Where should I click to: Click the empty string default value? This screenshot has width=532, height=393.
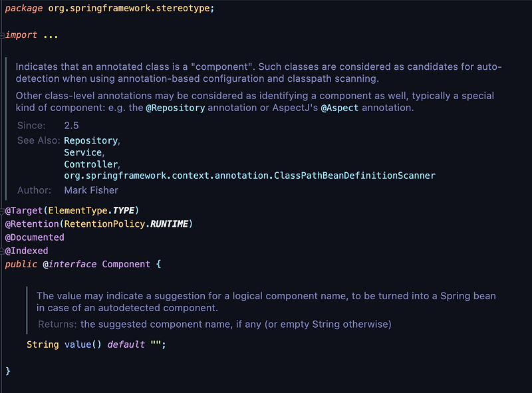click(x=156, y=344)
